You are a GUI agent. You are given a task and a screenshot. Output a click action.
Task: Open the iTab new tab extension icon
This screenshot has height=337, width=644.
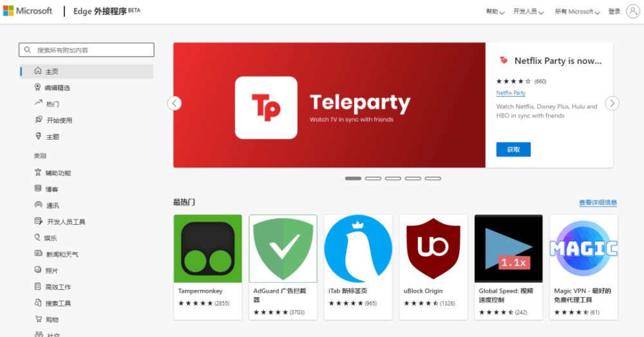point(358,248)
